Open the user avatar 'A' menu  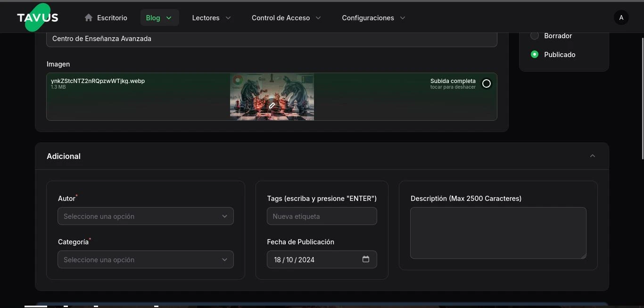[x=621, y=17]
